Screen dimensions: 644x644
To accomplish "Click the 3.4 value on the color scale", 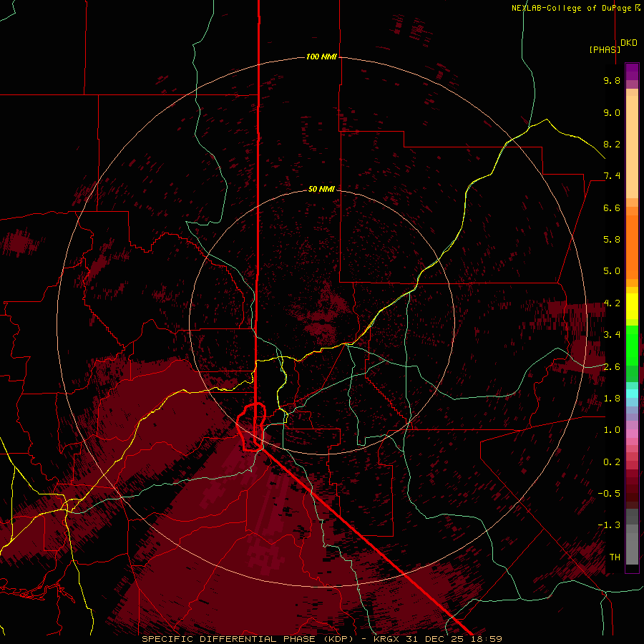I will tap(612, 335).
